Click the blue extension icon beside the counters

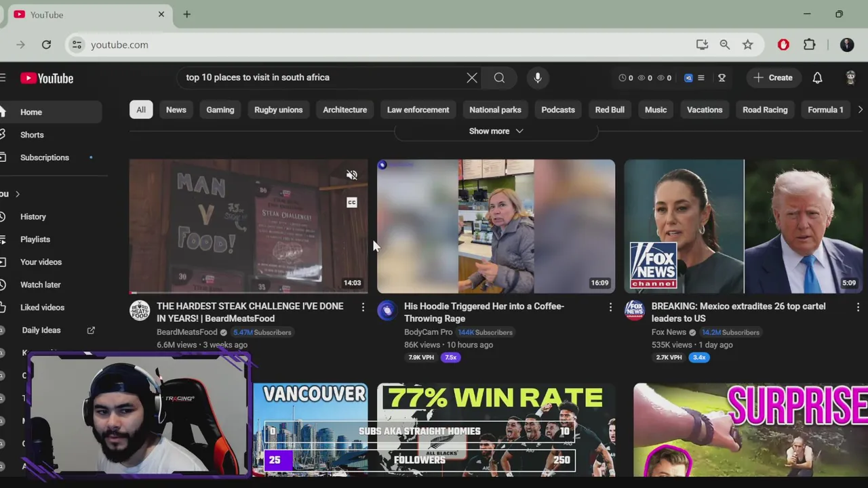[688, 78]
